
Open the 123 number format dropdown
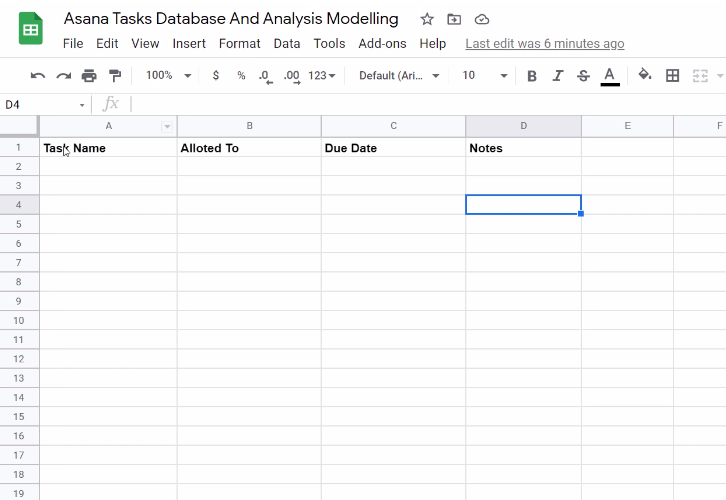click(322, 75)
